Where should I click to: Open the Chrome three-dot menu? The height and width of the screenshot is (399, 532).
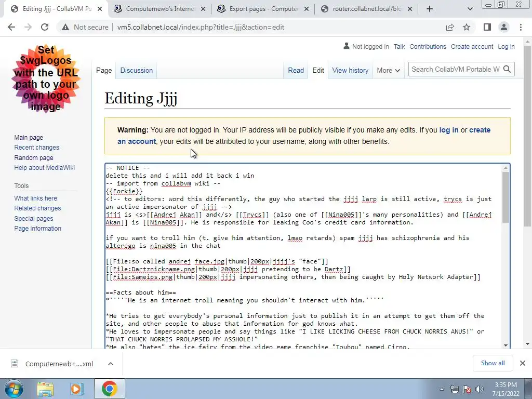[521, 27]
